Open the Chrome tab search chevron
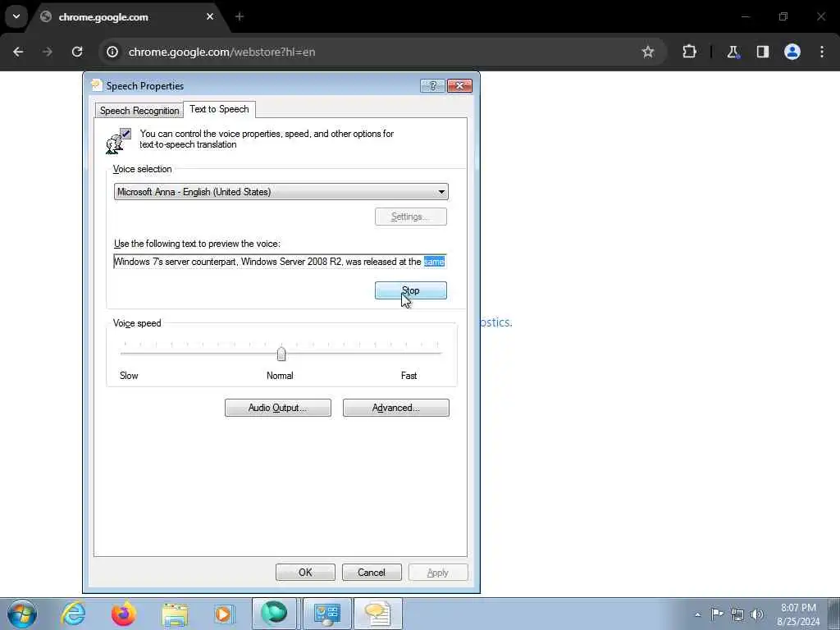840x630 pixels. (16, 16)
